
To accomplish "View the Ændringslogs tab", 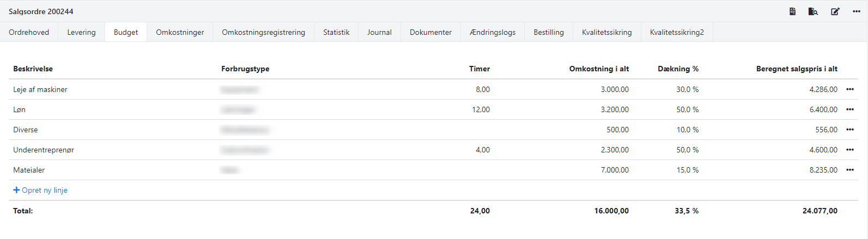I will (493, 32).
